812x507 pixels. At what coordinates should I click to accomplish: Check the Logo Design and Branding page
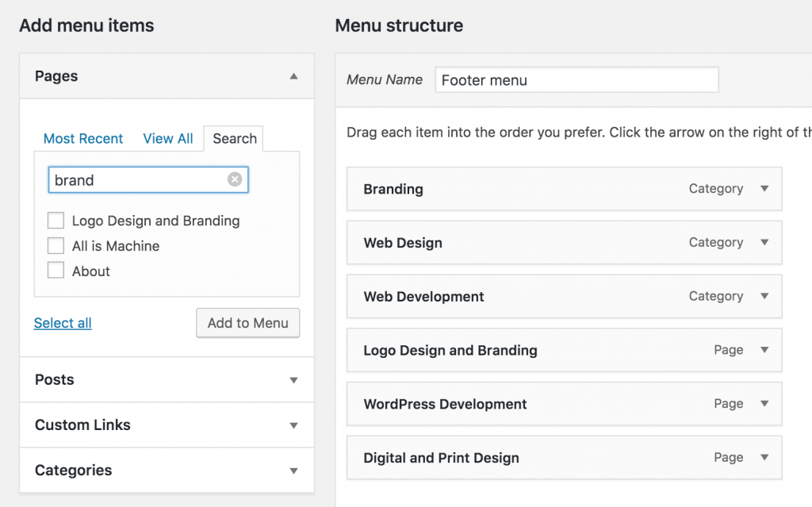pos(56,220)
